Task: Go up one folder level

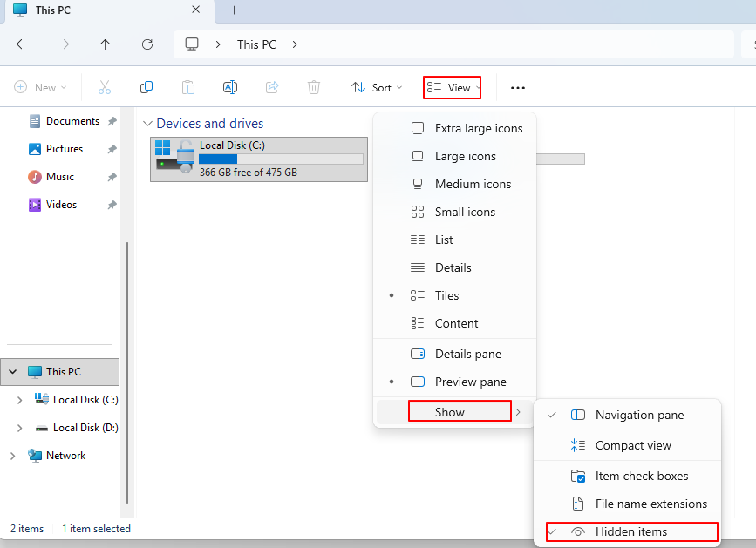Action: pos(105,44)
